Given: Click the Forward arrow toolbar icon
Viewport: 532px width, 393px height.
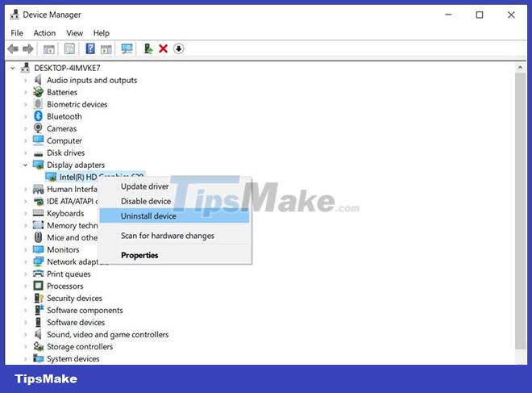Looking at the screenshot, I should [28, 49].
